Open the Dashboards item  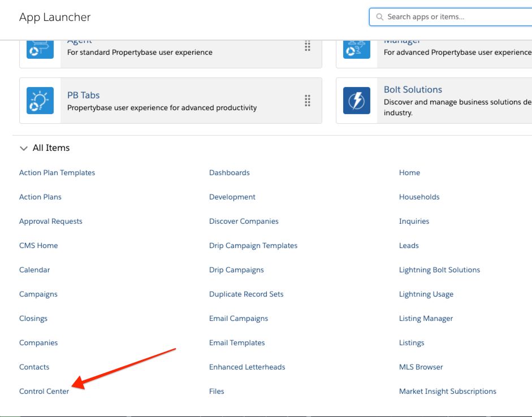(x=229, y=172)
